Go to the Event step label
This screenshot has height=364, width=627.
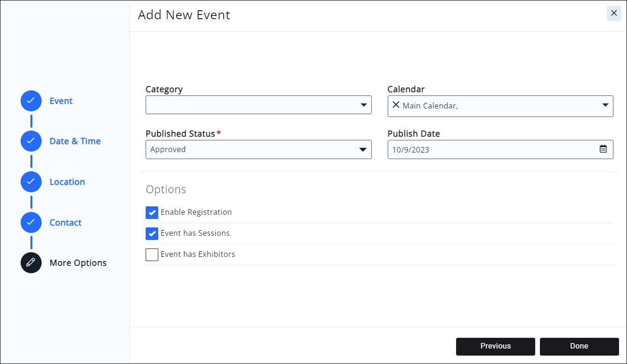[61, 101]
